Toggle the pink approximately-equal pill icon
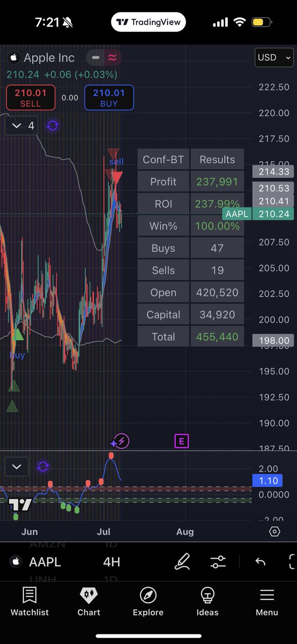 [113, 57]
